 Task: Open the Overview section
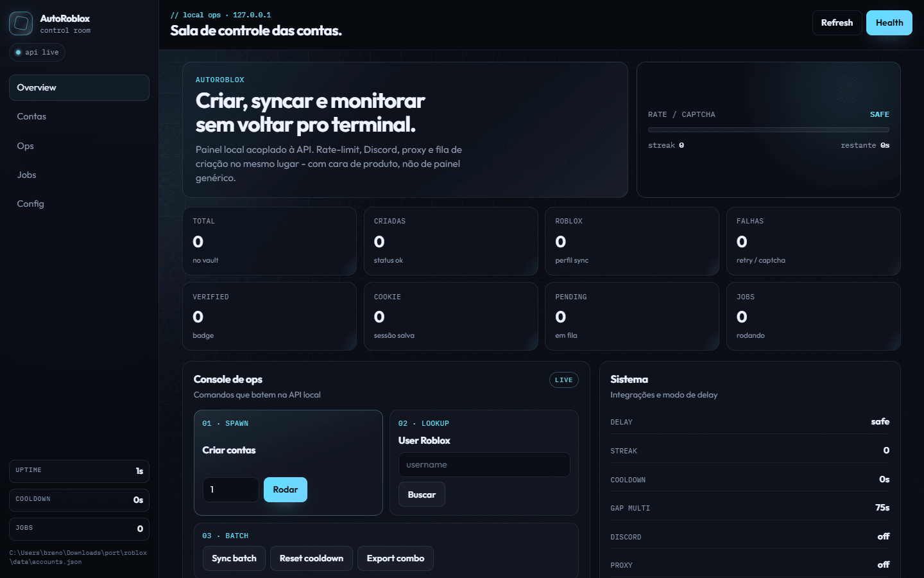[x=79, y=87]
